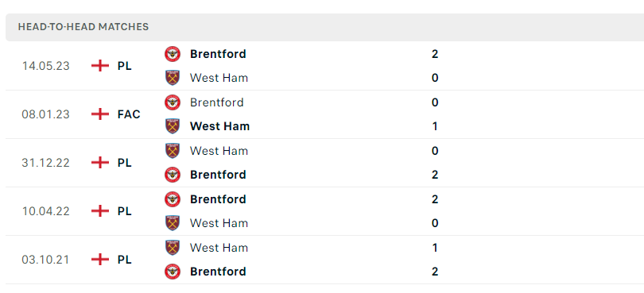The image size is (644, 293).
Task: Click Brentford crest in 03.10.21 match
Action: point(173,272)
